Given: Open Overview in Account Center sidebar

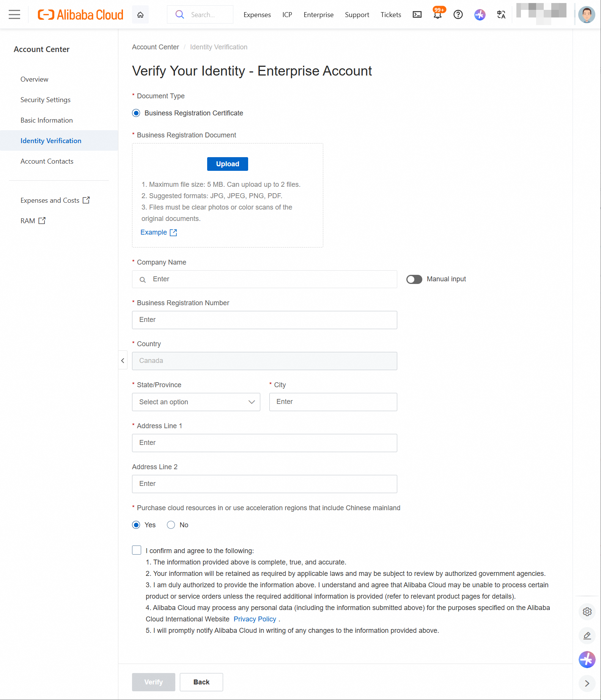Looking at the screenshot, I should pos(35,79).
